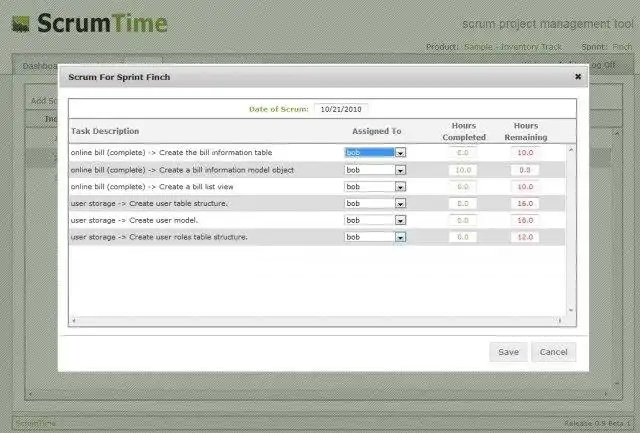
Task: Click the Hours Remaining column header
Action: click(526, 131)
